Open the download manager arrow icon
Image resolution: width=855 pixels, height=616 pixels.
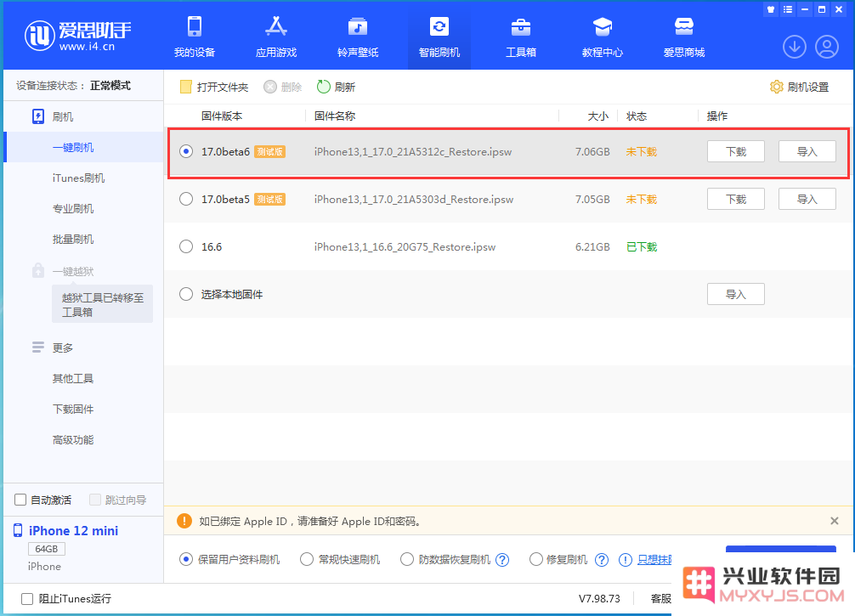click(795, 47)
